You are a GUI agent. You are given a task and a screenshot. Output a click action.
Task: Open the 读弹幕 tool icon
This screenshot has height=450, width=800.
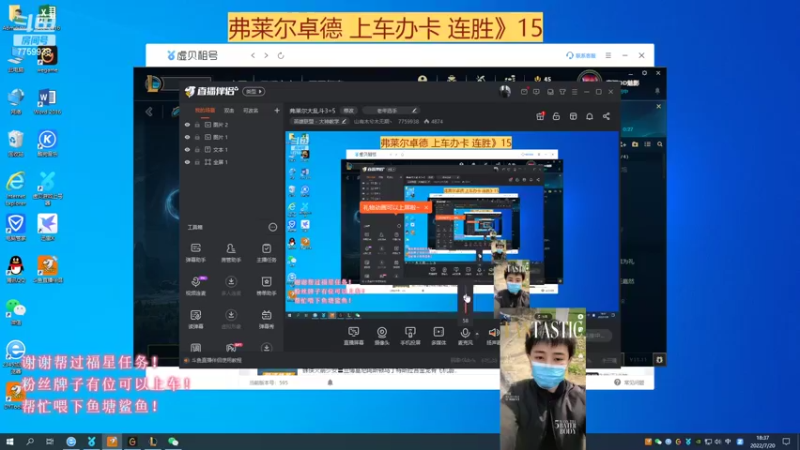[x=195, y=319]
